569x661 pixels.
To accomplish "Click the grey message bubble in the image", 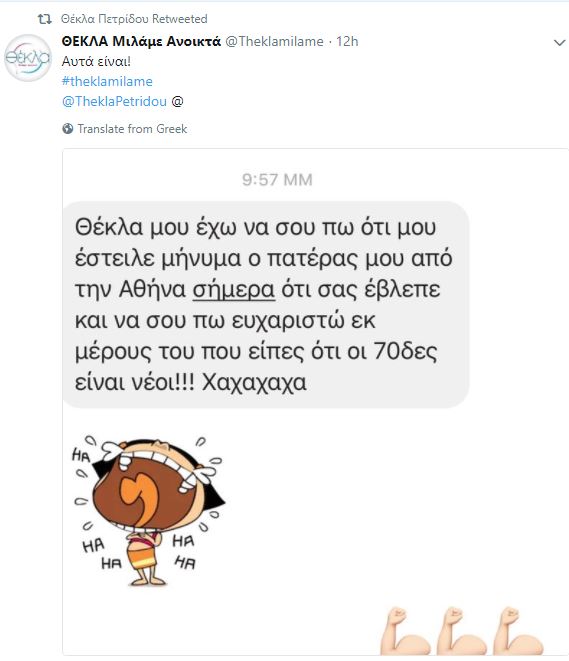I will (266, 304).
